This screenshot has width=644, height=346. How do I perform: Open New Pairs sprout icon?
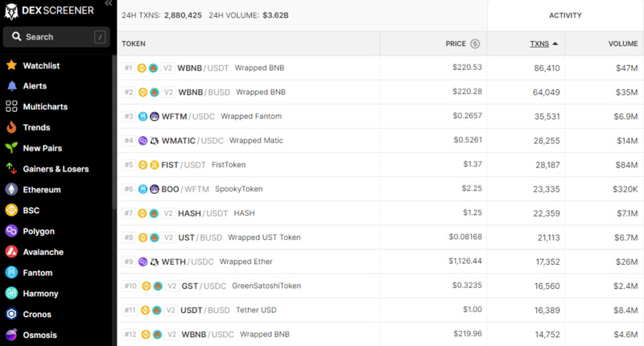click(x=11, y=148)
